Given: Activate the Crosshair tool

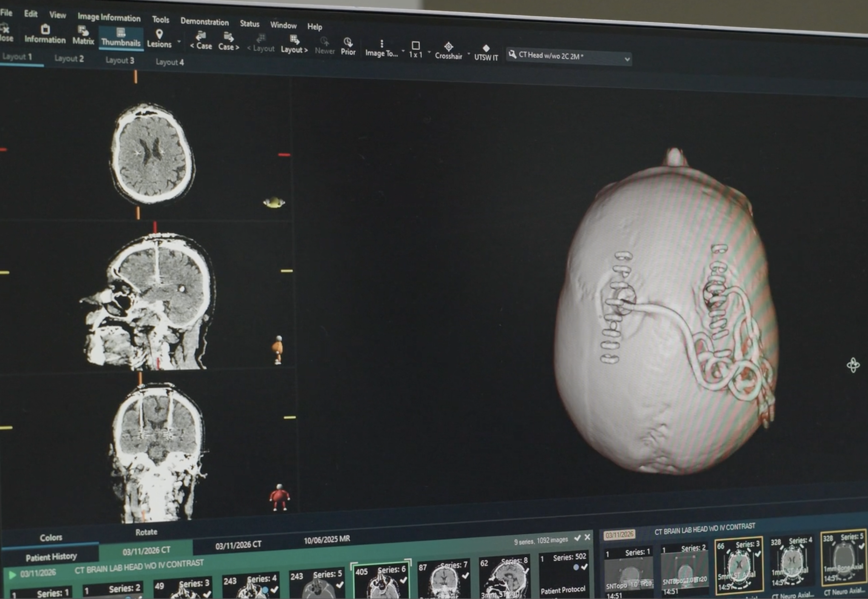Looking at the screenshot, I should 448,48.
